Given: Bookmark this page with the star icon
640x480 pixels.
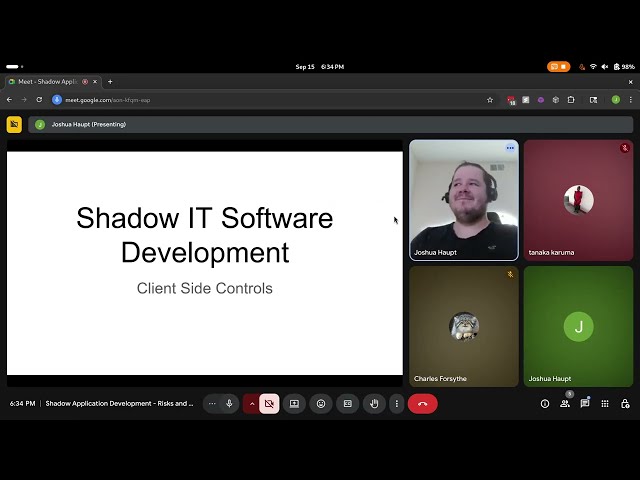Looking at the screenshot, I should pos(490,100).
